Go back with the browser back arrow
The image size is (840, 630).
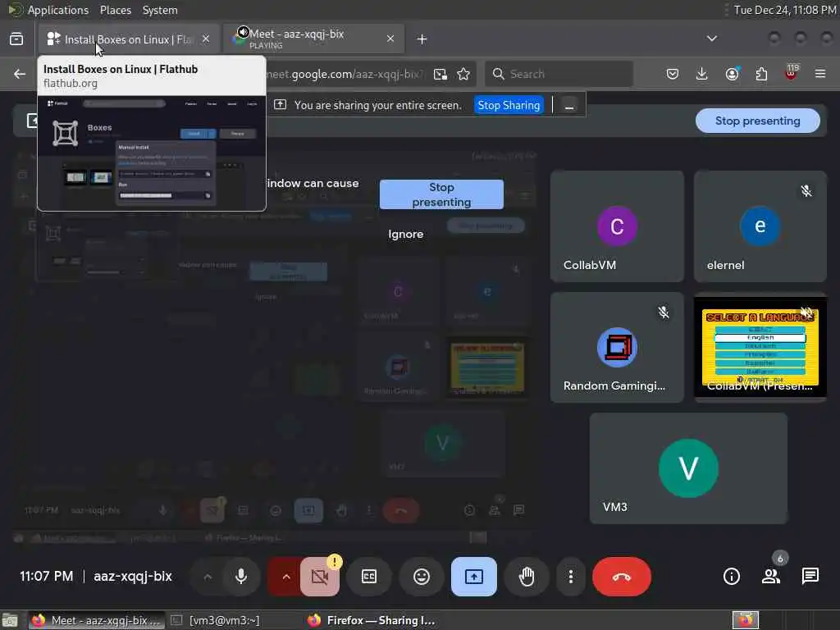pyautogui.click(x=20, y=74)
